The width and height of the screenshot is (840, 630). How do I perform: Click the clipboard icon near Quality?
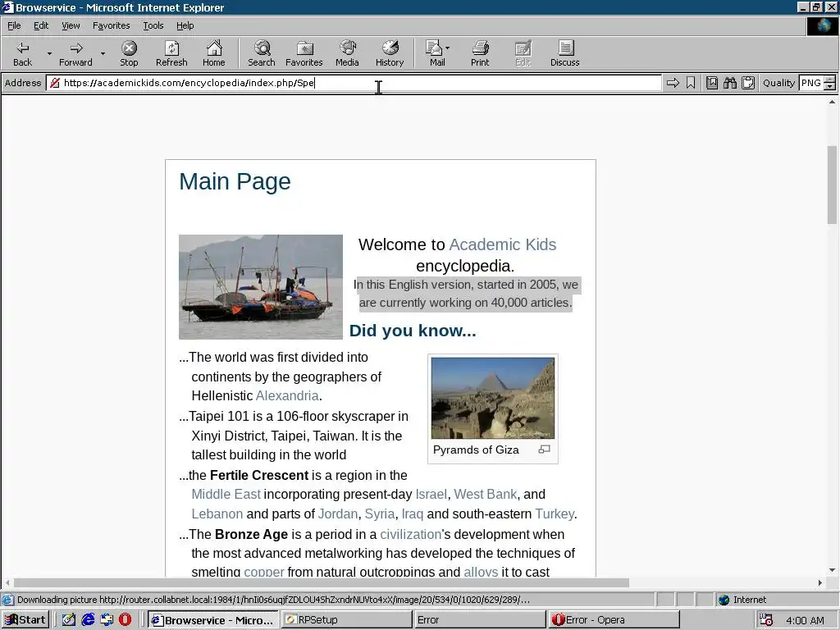pos(748,83)
